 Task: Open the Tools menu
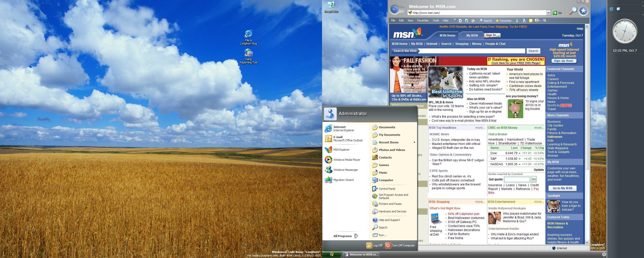pos(435,21)
